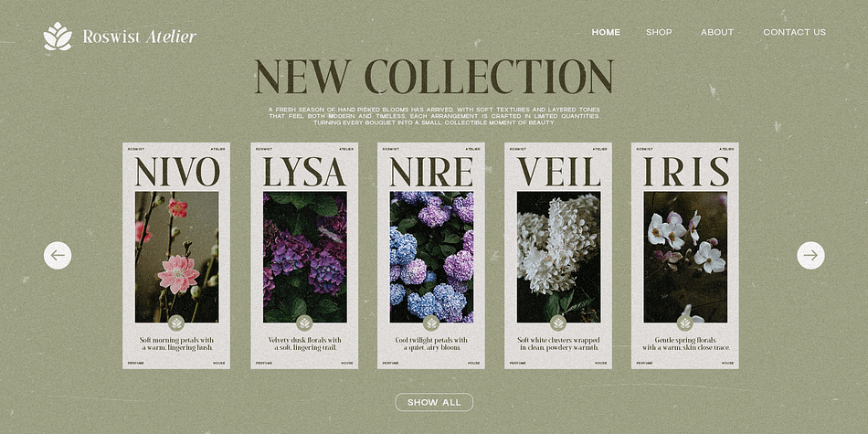Open the VEIL white blossom photo
Viewport: 868px width, 434px height.
click(x=558, y=257)
